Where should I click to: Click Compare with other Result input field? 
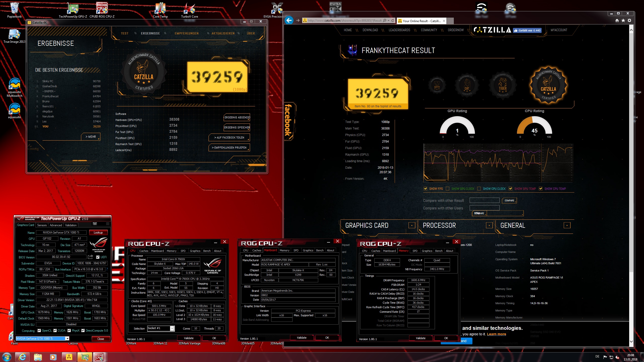(485, 200)
